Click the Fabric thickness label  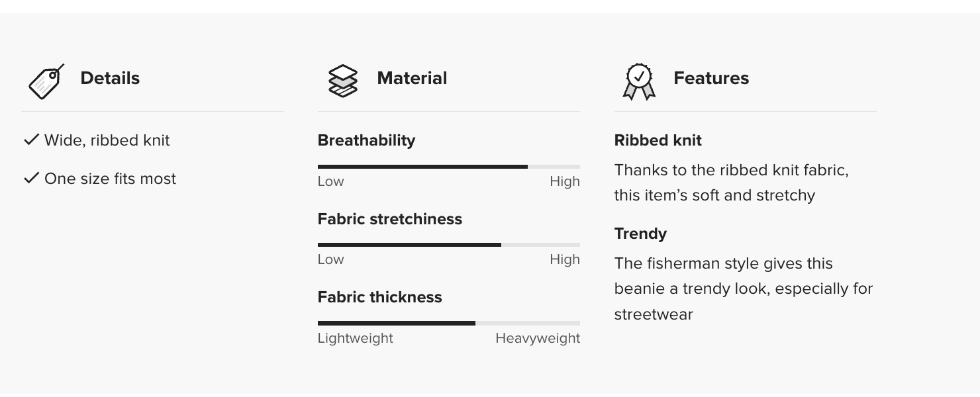pos(379,297)
